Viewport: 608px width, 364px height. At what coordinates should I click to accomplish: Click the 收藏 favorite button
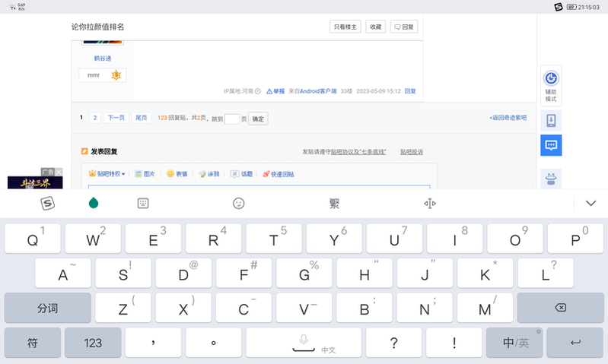[375, 27]
